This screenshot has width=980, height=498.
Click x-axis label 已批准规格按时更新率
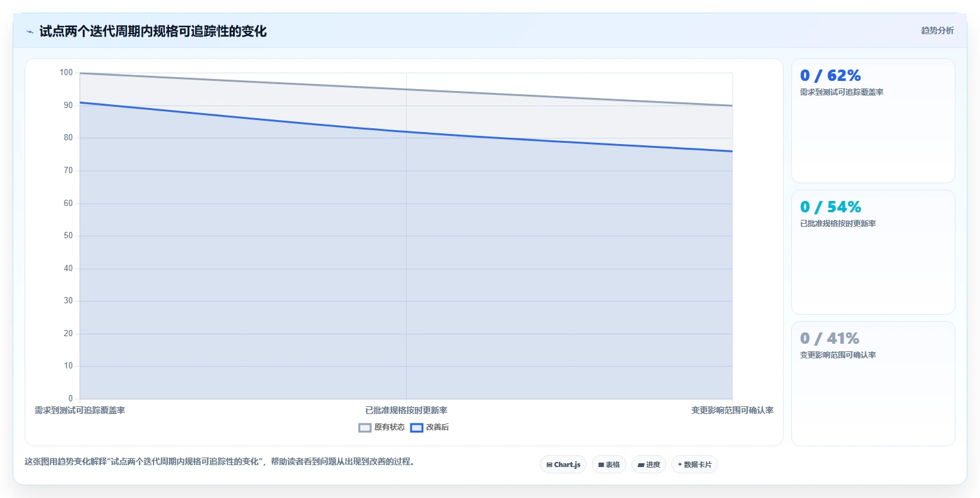coord(406,411)
